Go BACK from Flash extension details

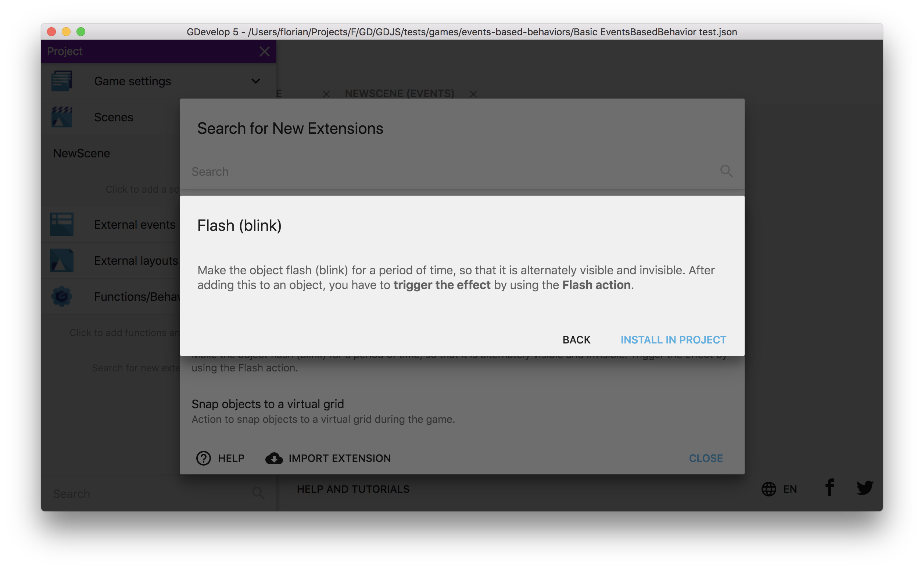click(x=576, y=340)
